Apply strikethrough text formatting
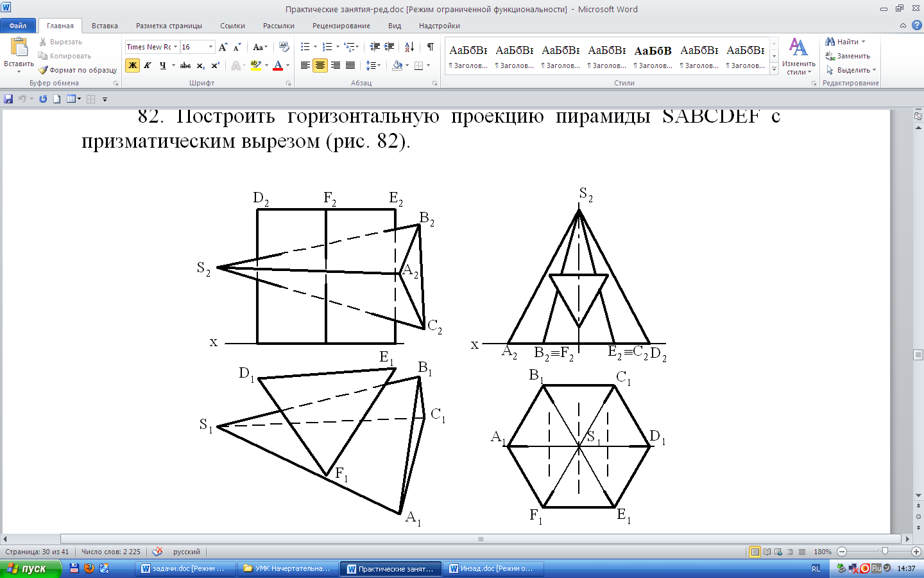924x578 pixels. point(185,66)
